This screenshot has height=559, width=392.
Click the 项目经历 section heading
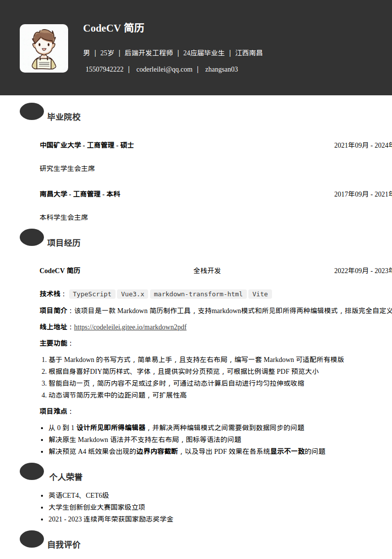[64, 243]
